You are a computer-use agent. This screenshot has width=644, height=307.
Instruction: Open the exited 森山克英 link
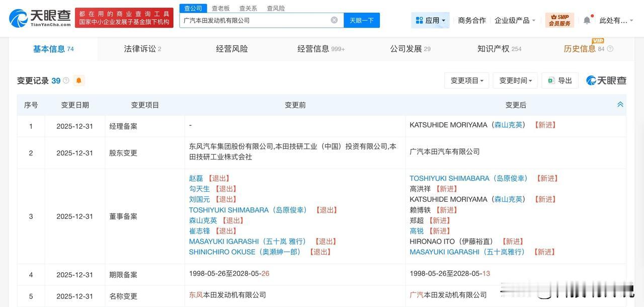coord(203,220)
